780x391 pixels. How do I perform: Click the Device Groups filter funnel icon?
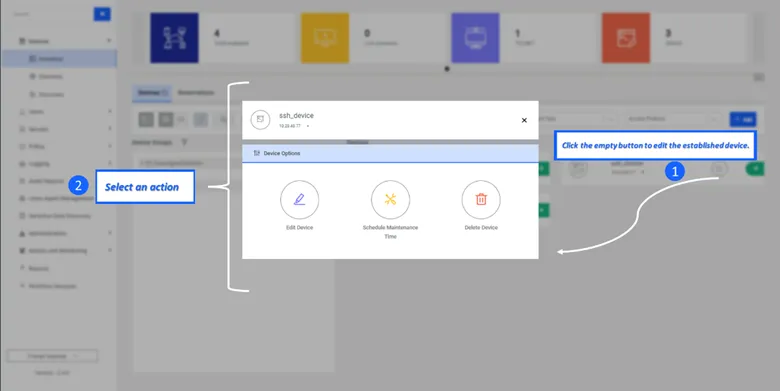tap(184, 142)
